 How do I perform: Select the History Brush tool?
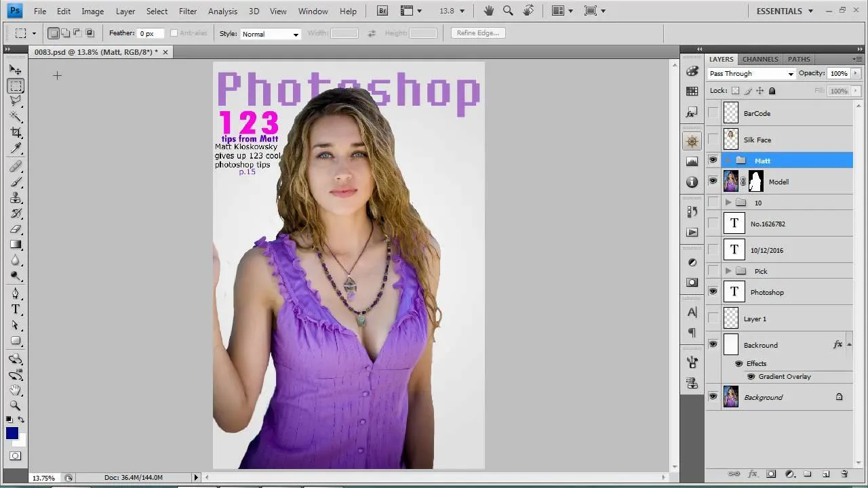pos(16,213)
